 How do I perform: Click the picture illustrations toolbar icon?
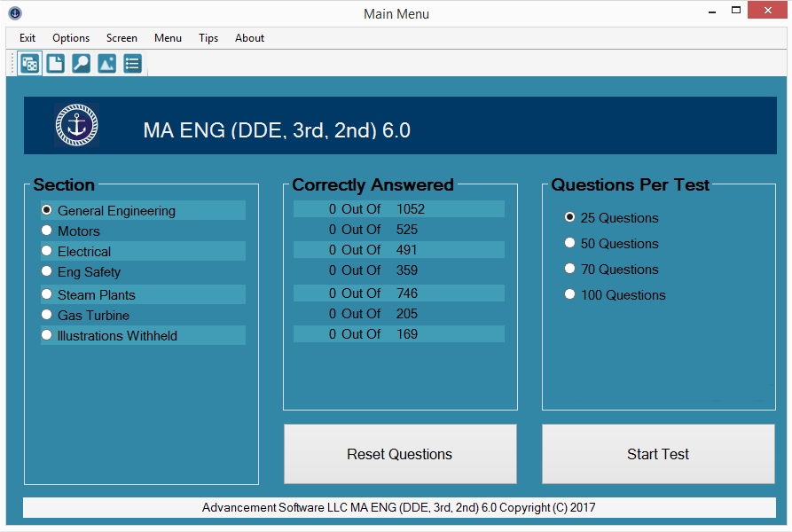106,64
